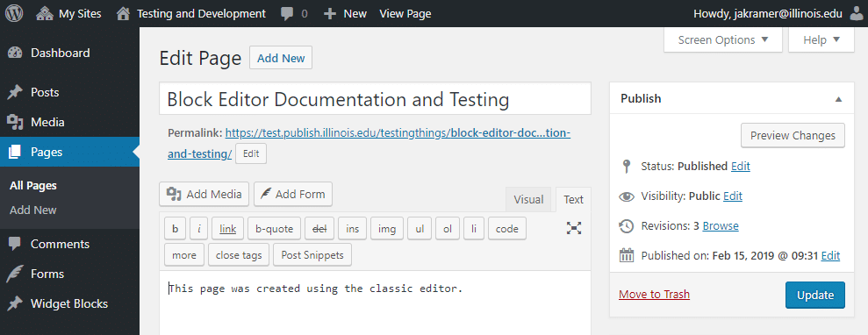Expand the Screen Options dropdown
Image resolution: width=868 pixels, height=335 pixels.
click(x=723, y=39)
